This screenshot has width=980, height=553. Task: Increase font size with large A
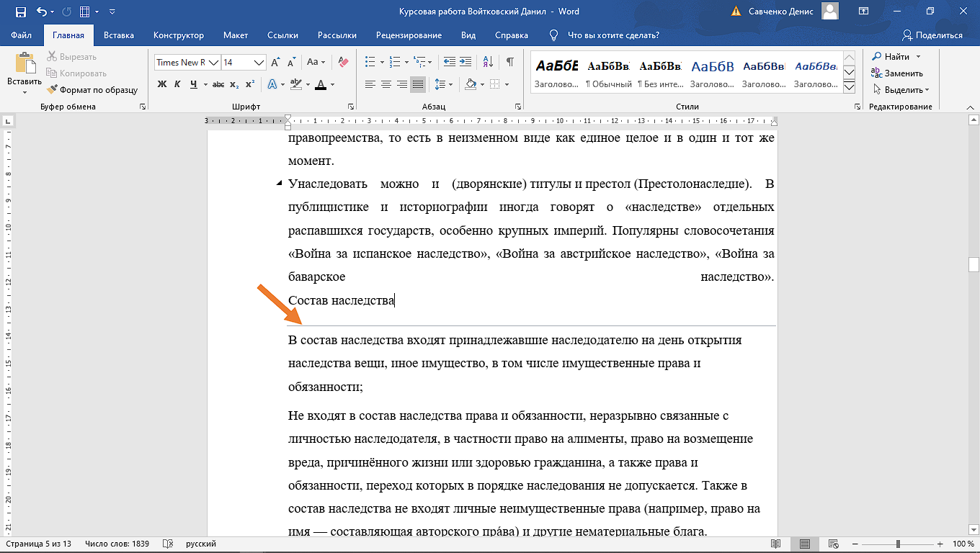(276, 63)
